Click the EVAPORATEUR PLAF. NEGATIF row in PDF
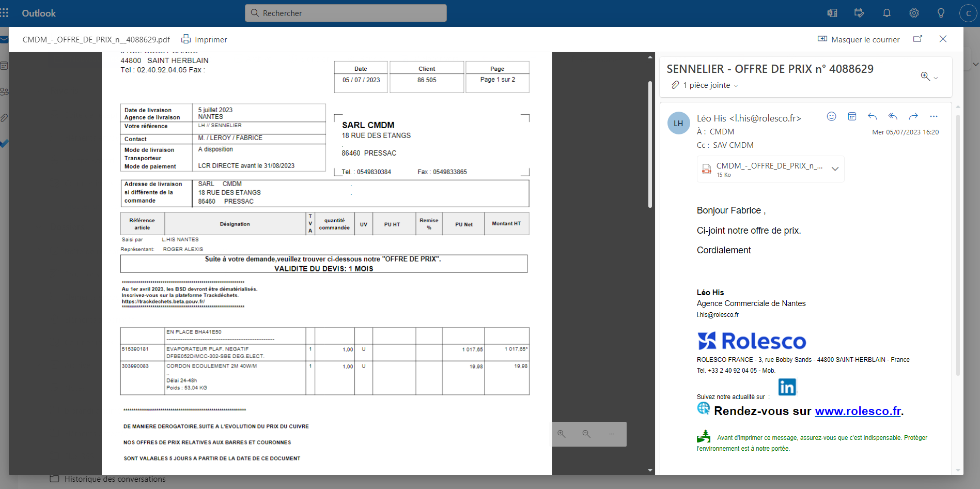Image resolution: width=980 pixels, height=489 pixels. (x=324, y=353)
